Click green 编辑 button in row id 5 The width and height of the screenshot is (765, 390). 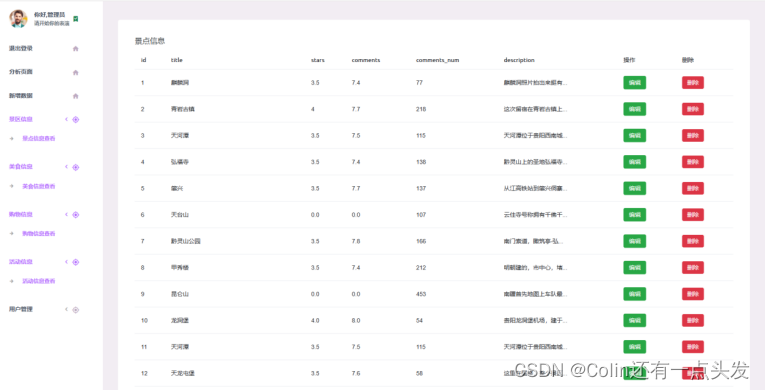pos(634,188)
